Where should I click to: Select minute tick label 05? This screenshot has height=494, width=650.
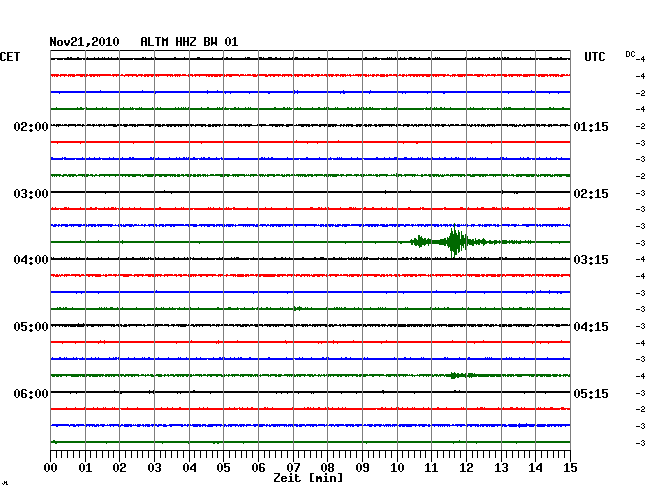(x=223, y=468)
